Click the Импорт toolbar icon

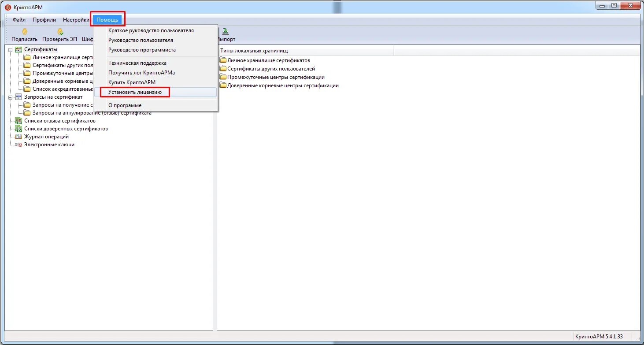click(x=226, y=31)
